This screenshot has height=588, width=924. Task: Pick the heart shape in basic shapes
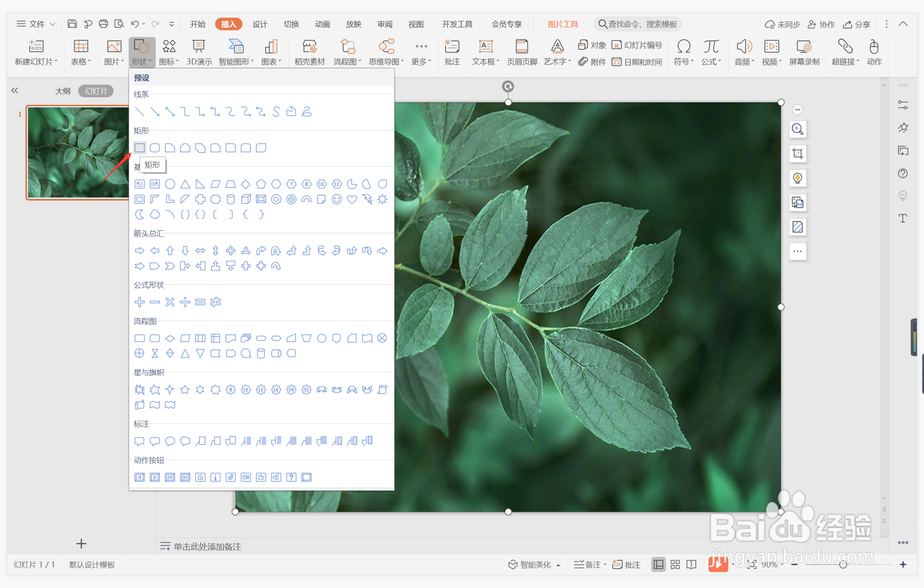tap(352, 199)
